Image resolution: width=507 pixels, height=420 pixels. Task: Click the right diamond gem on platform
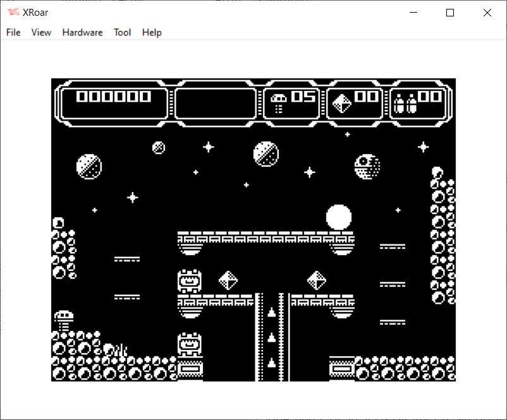tap(316, 280)
